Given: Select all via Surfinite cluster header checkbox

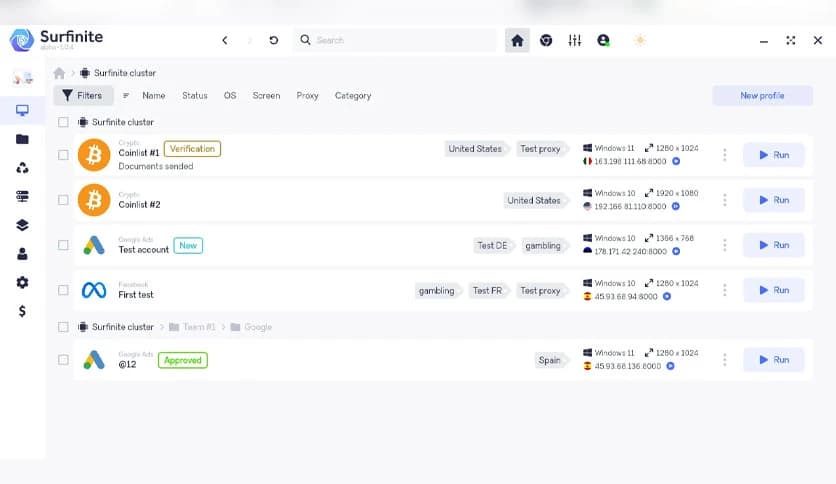Looking at the screenshot, I should tap(63, 122).
